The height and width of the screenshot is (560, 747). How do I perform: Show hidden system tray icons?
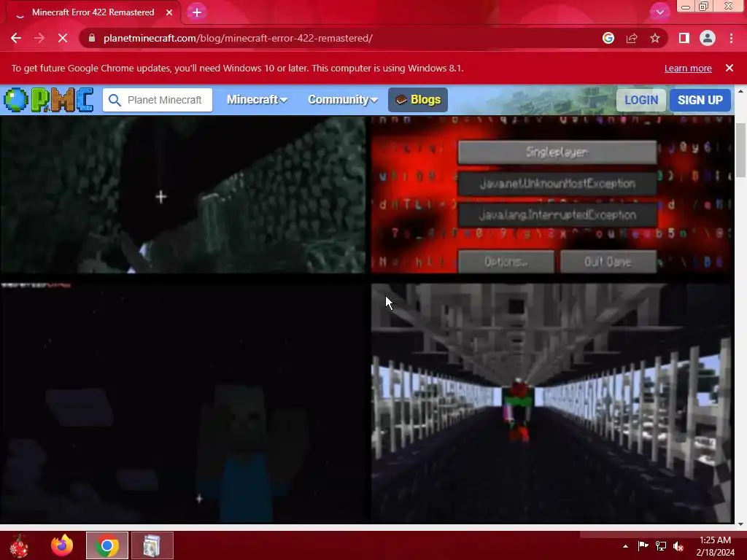coord(625,546)
